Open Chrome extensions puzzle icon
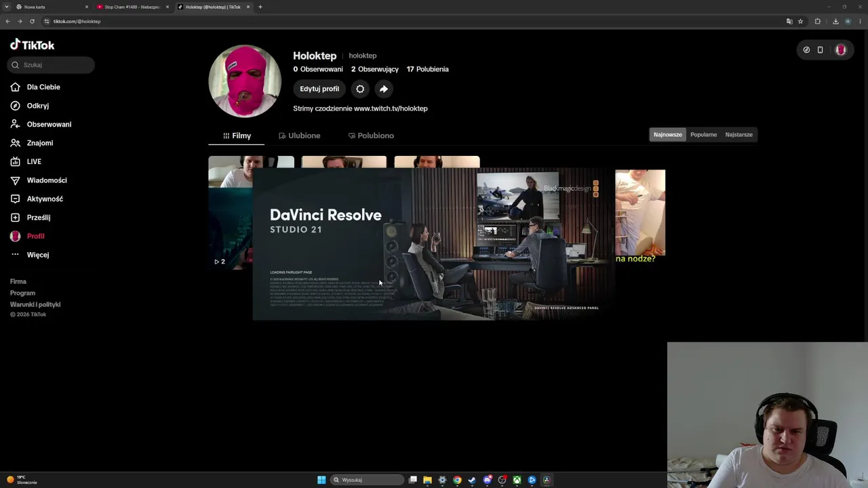Image resolution: width=868 pixels, height=488 pixels. (x=818, y=21)
